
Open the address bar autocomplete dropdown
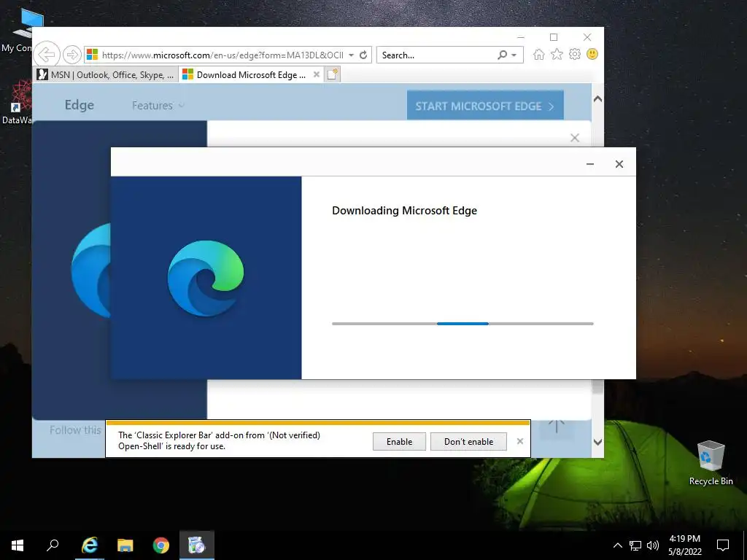351,55
